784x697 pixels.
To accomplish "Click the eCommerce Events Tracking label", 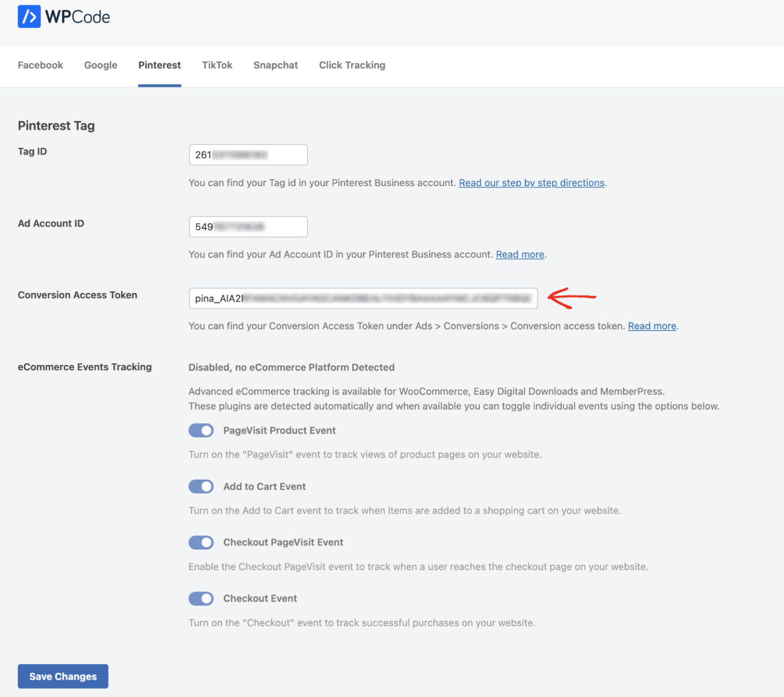I will pyautogui.click(x=85, y=367).
